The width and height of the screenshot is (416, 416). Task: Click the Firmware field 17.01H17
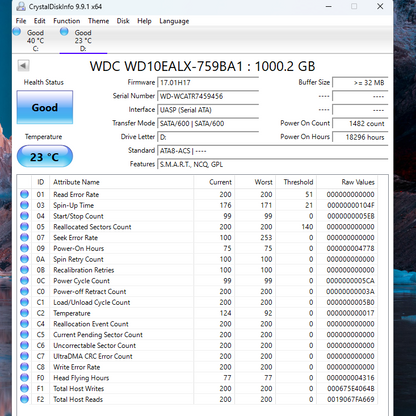tap(208, 83)
